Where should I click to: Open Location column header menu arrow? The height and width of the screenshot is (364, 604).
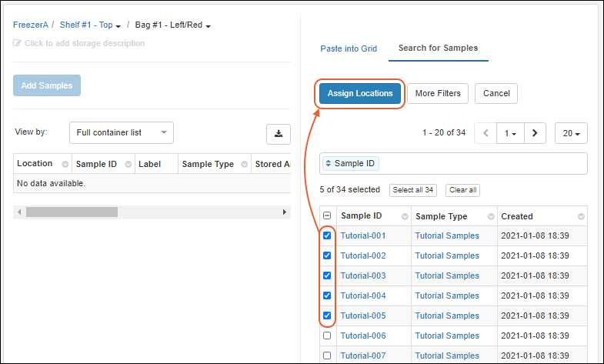(x=65, y=164)
